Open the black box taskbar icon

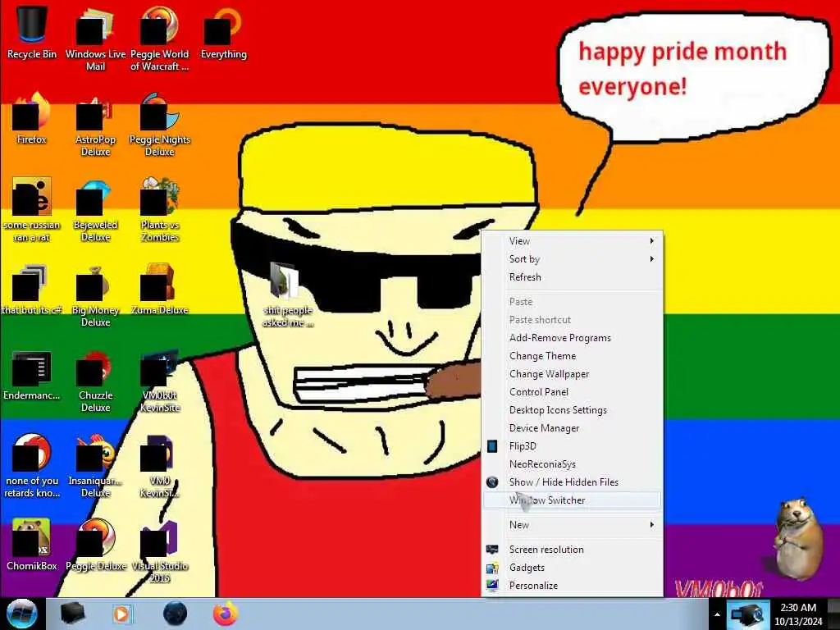click(72, 614)
